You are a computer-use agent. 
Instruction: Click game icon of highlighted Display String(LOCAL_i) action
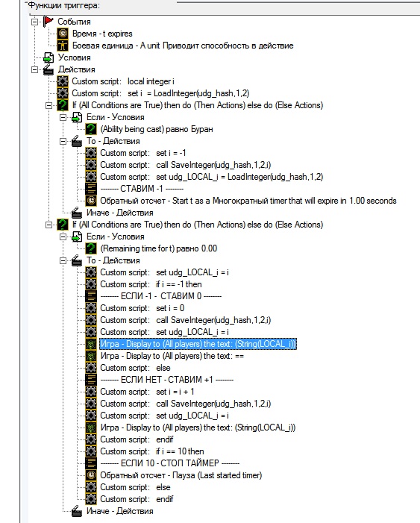point(91,344)
